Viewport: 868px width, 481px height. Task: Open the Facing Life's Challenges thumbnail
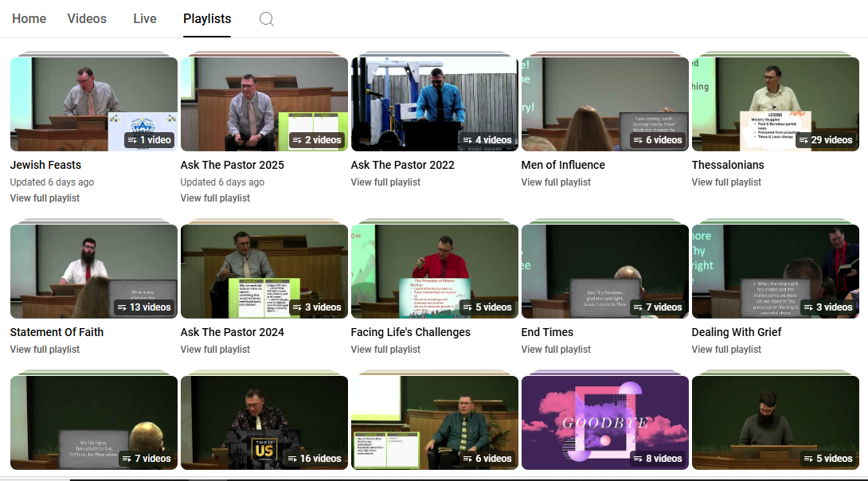tap(435, 272)
